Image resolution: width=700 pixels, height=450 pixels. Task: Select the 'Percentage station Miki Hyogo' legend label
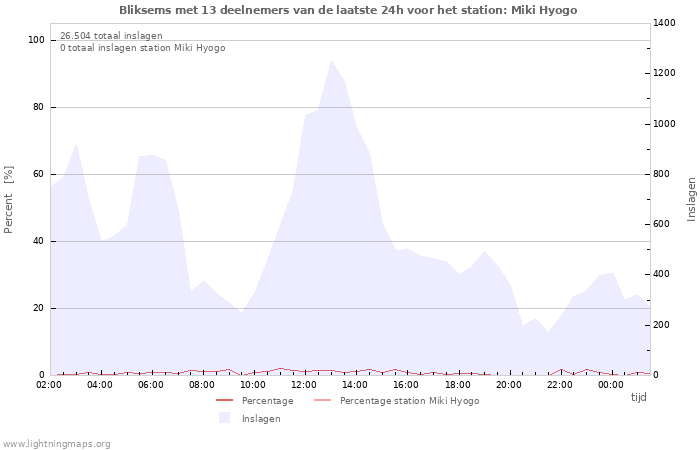(x=409, y=401)
